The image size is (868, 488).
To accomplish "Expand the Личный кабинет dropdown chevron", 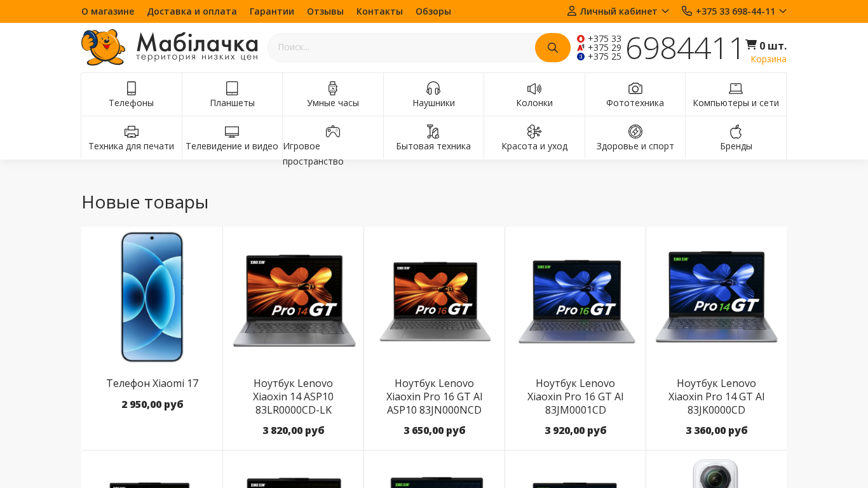I will pyautogui.click(x=665, y=11).
